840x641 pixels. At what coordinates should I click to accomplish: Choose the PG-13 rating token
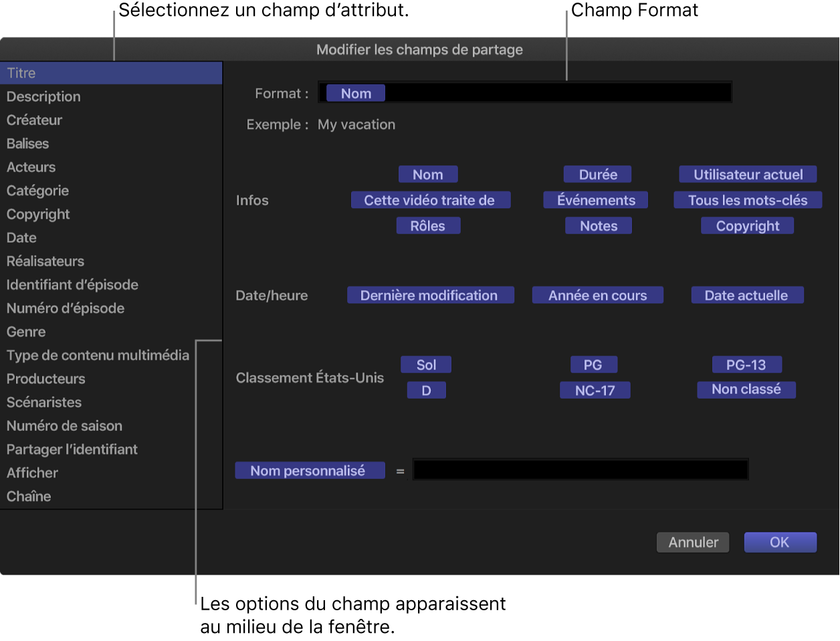click(x=746, y=365)
